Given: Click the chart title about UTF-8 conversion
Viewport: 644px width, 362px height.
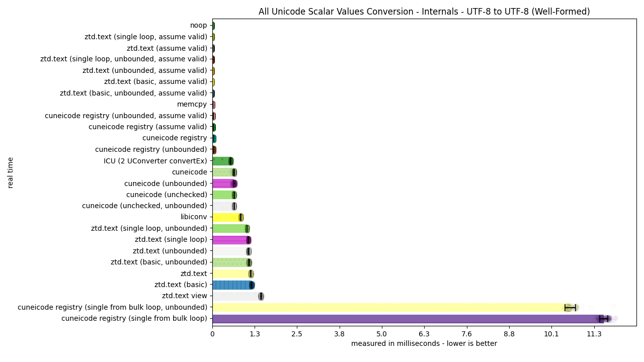Looking at the screenshot, I should click(424, 12).
